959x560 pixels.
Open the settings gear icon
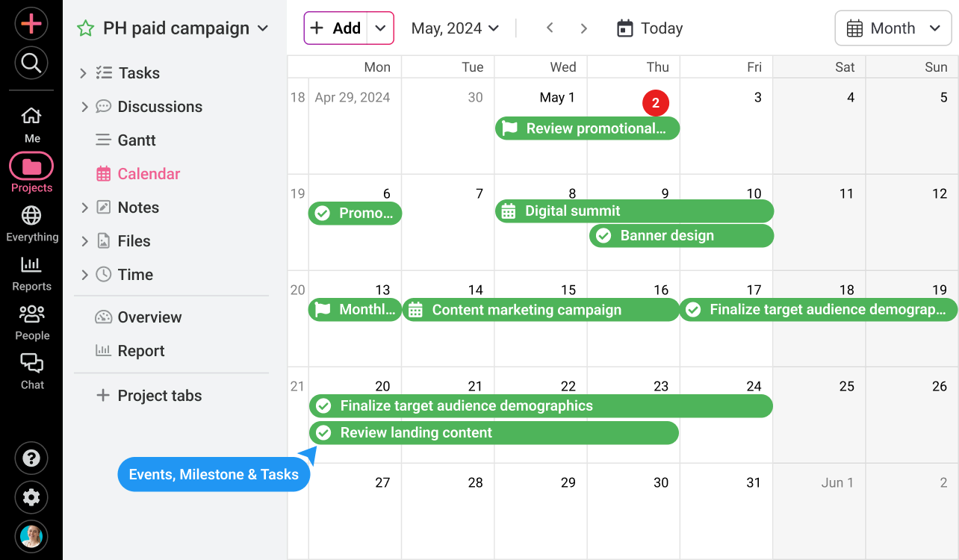pyautogui.click(x=31, y=497)
